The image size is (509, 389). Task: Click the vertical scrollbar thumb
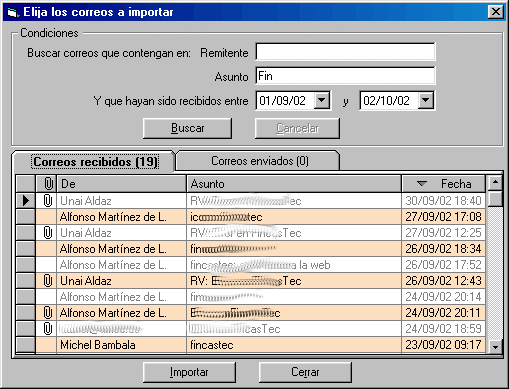495,198
